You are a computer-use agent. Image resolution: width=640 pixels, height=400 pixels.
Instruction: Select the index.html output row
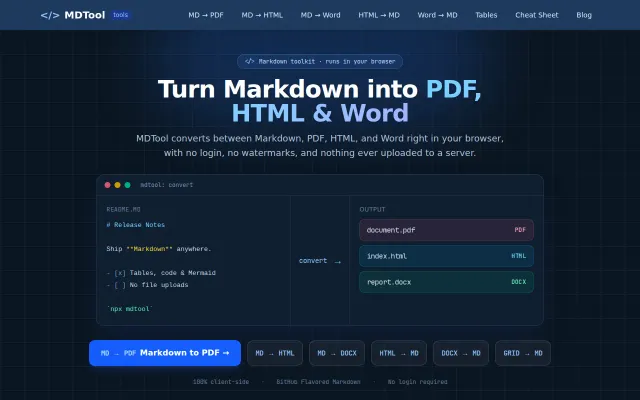(446, 256)
